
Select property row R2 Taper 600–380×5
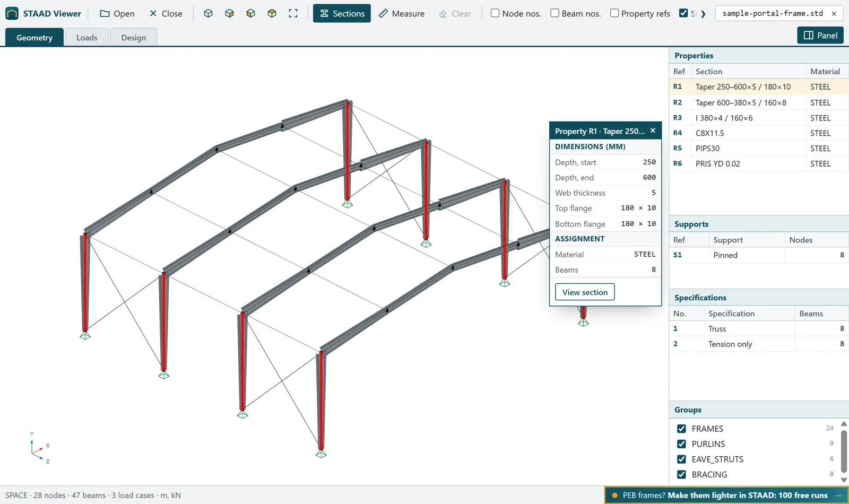point(759,102)
